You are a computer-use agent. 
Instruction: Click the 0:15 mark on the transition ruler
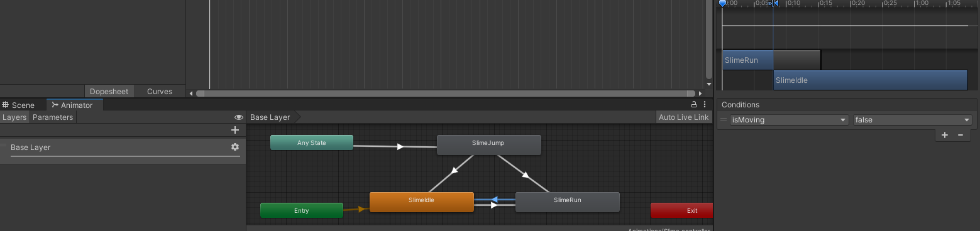click(x=826, y=3)
